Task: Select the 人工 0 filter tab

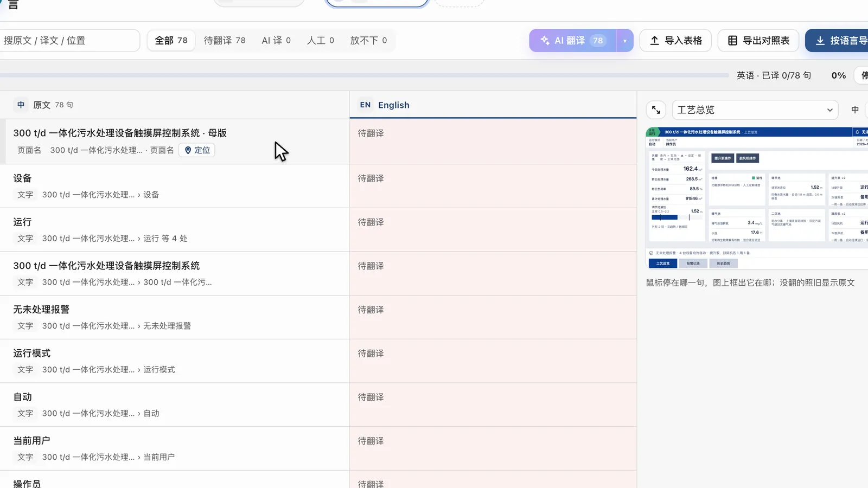Action: coord(321,41)
